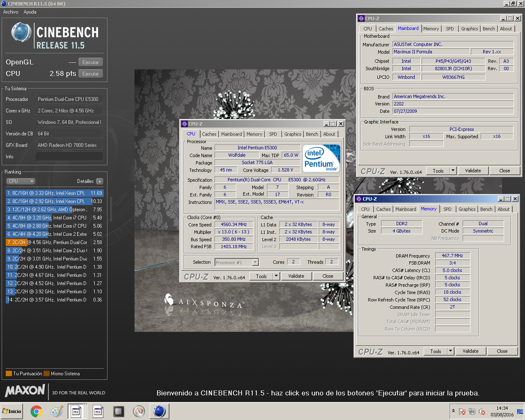
Task: Click the orange Tu Puntuación legend swatch
Action: (x=9, y=374)
